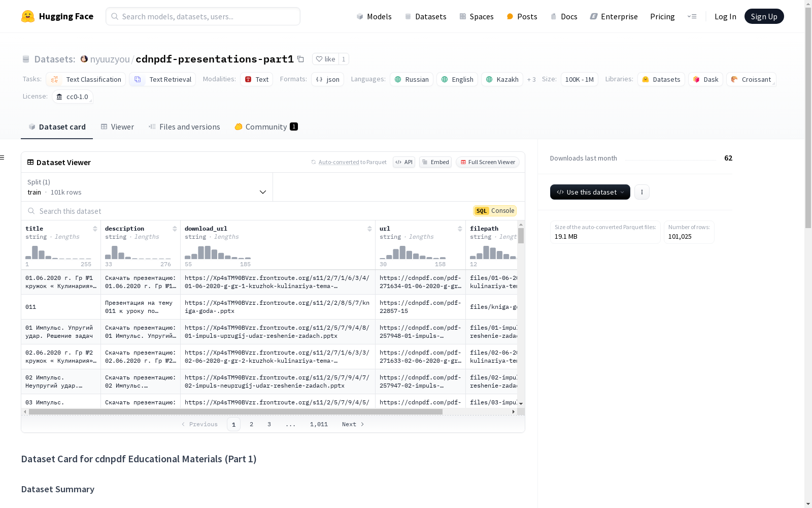Open the SQL Console
This screenshot has height=508, width=812.
tap(495, 211)
